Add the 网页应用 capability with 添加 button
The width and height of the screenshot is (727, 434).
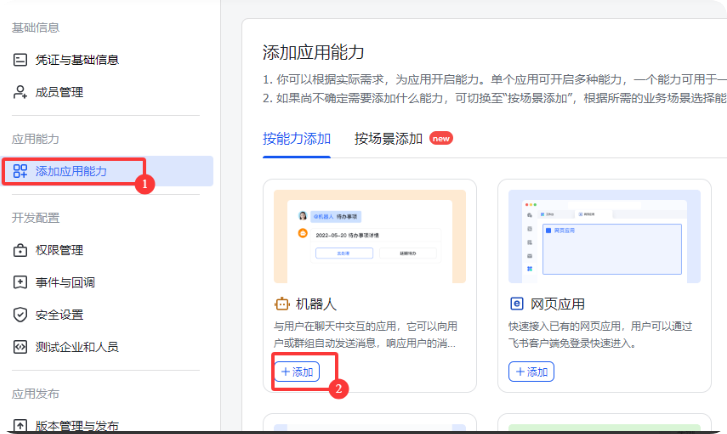[531, 372]
